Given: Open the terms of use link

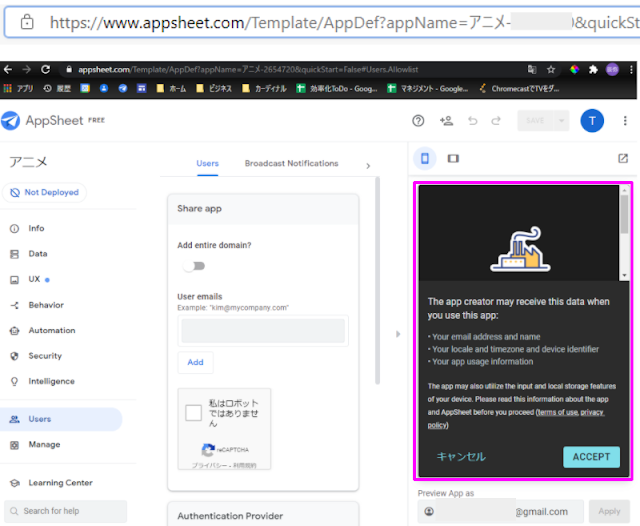Looking at the screenshot, I should (557, 412).
